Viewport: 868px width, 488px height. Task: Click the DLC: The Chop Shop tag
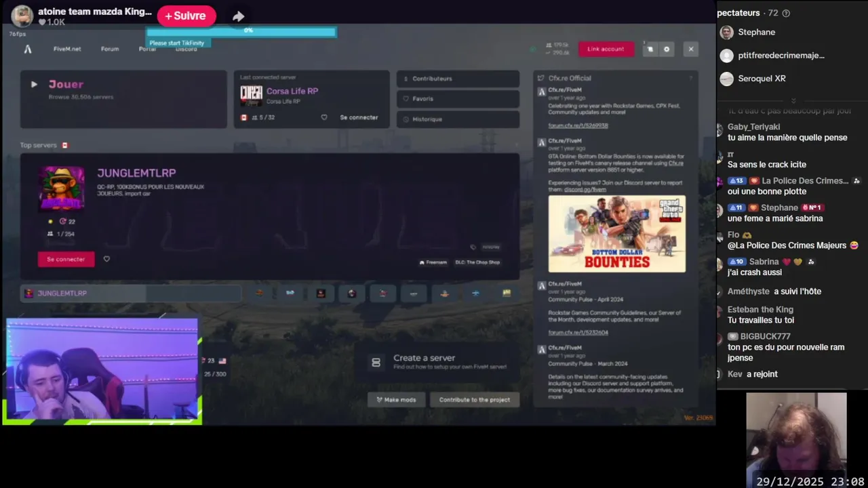477,262
